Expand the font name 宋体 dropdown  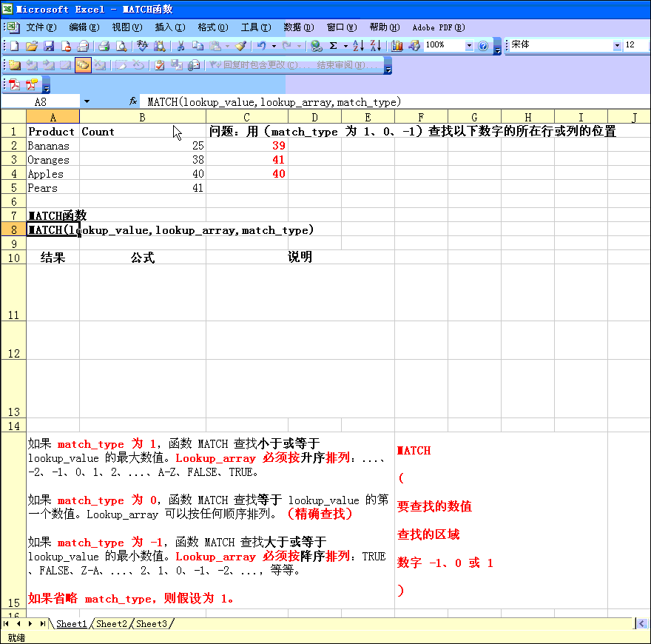617,46
